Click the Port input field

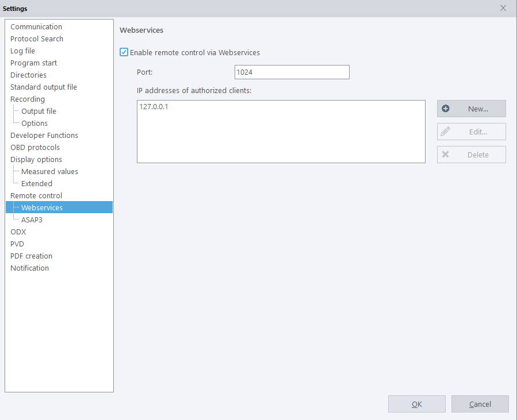pyautogui.click(x=292, y=72)
